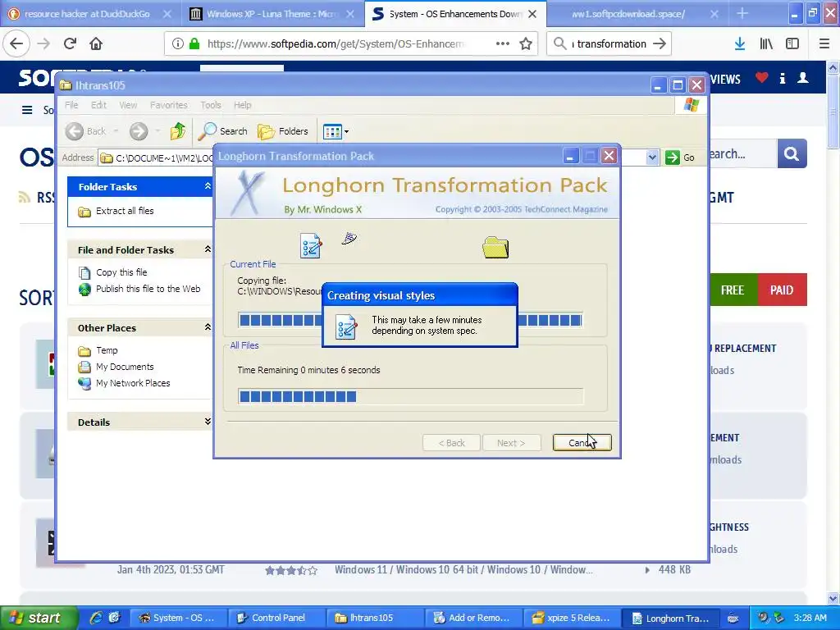The height and width of the screenshot is (630, 840).
Task: Collapse Folder Tasks panel
Action: click(208, 186)
